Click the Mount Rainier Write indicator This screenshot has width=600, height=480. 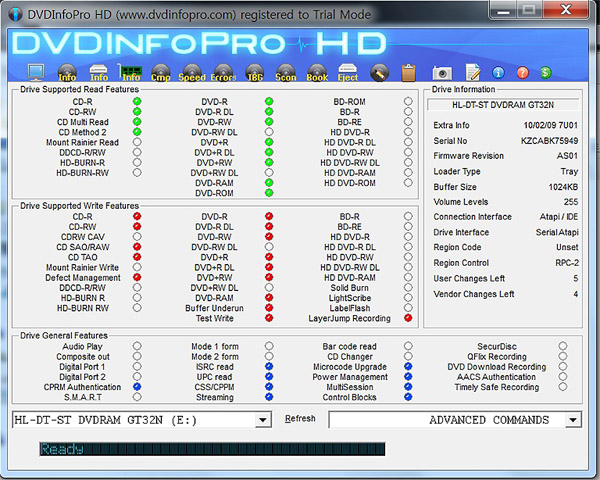[x=137, y=267]
